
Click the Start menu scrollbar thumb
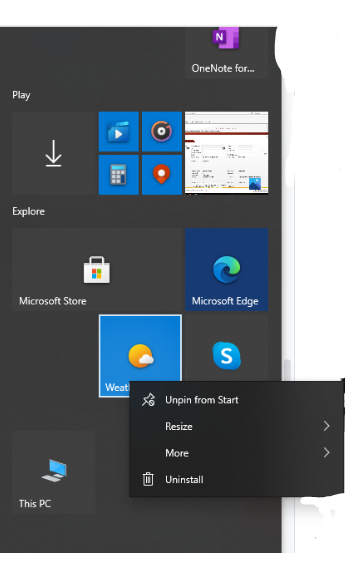point(287,370)
